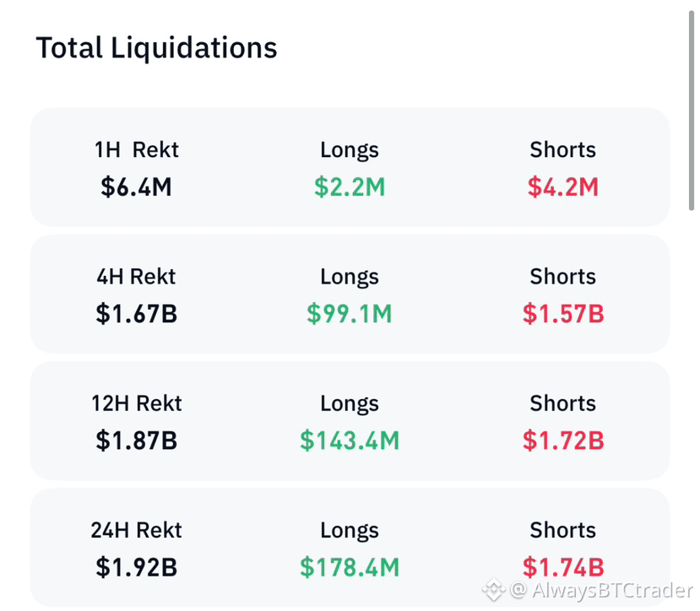Open the 12H Rekt label
Screen dimensions: 700x611
136,403
